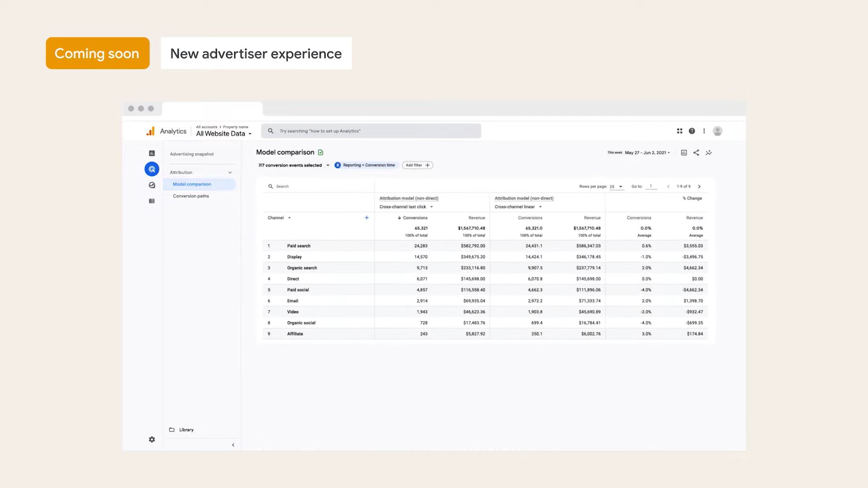868x488 pixels.
Task: Click the Library folder icon
Action: click(x=172, y=430)
